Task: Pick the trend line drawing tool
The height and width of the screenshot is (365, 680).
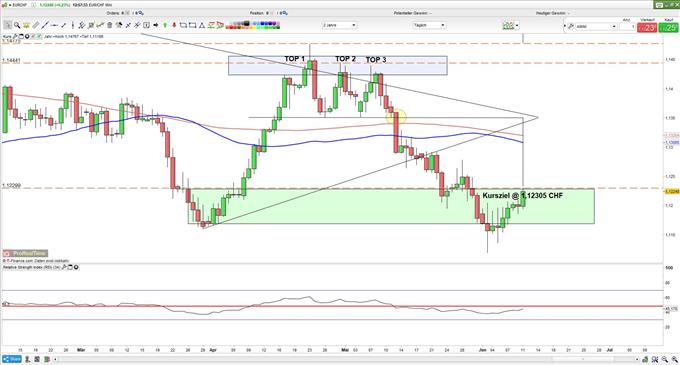Action: click(x=45, y=25)
